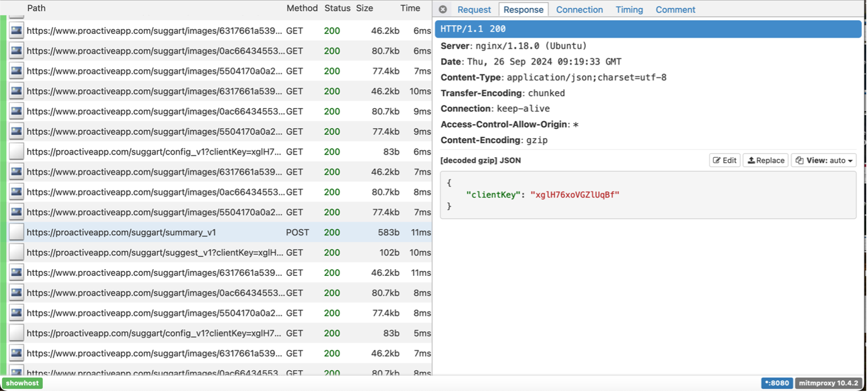
Task: Sort flows by Path column header
Action: pyautogui.click(x=36, y=8)
